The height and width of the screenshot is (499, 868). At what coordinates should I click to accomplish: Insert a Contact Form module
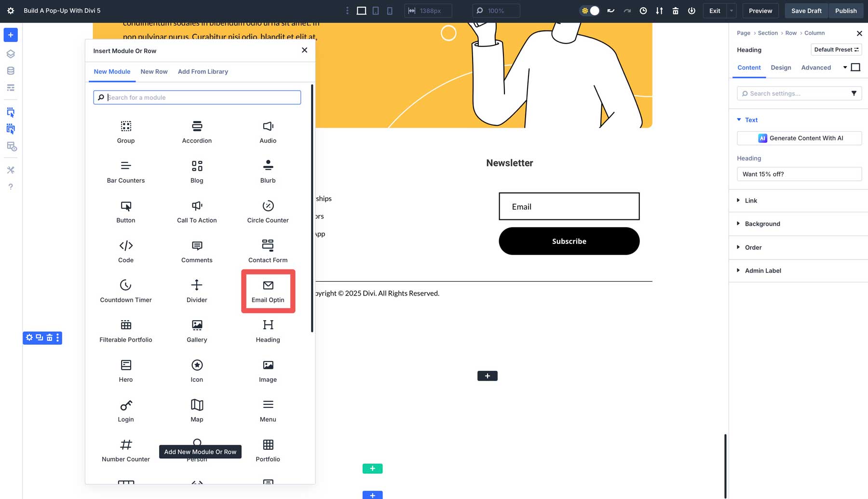point(268,251)
